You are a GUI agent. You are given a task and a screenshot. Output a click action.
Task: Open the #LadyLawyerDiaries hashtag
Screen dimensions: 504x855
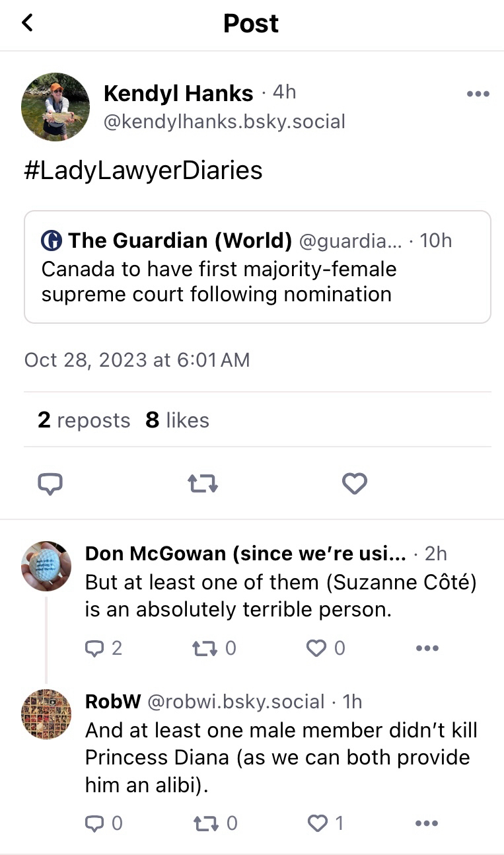143,170
